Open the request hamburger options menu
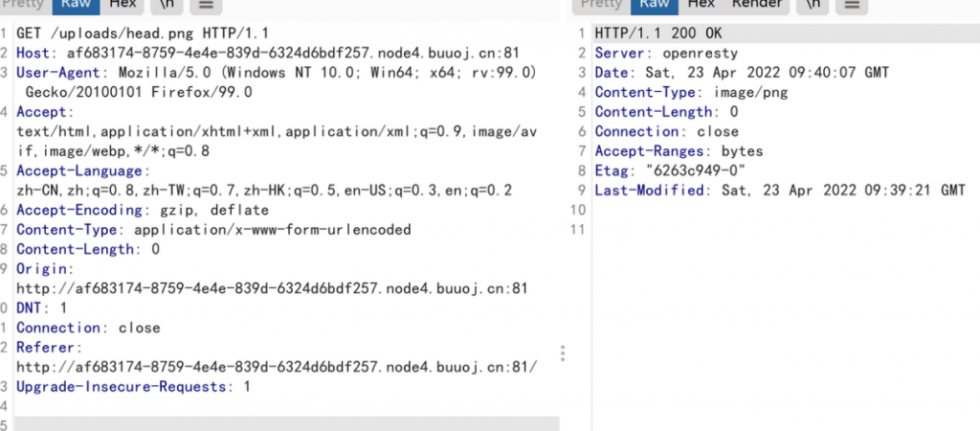The height and width of the screenshot is (431, 980). (x=204, y=5)
